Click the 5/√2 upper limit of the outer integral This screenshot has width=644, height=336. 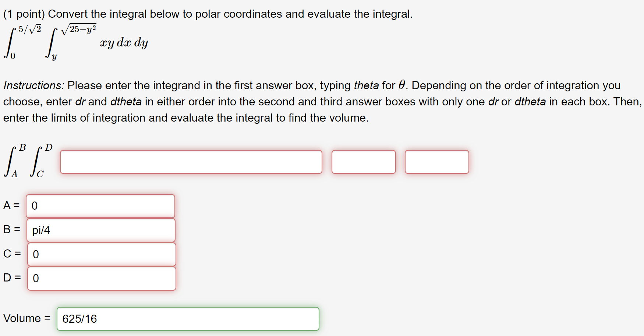(x=30, y=29)
